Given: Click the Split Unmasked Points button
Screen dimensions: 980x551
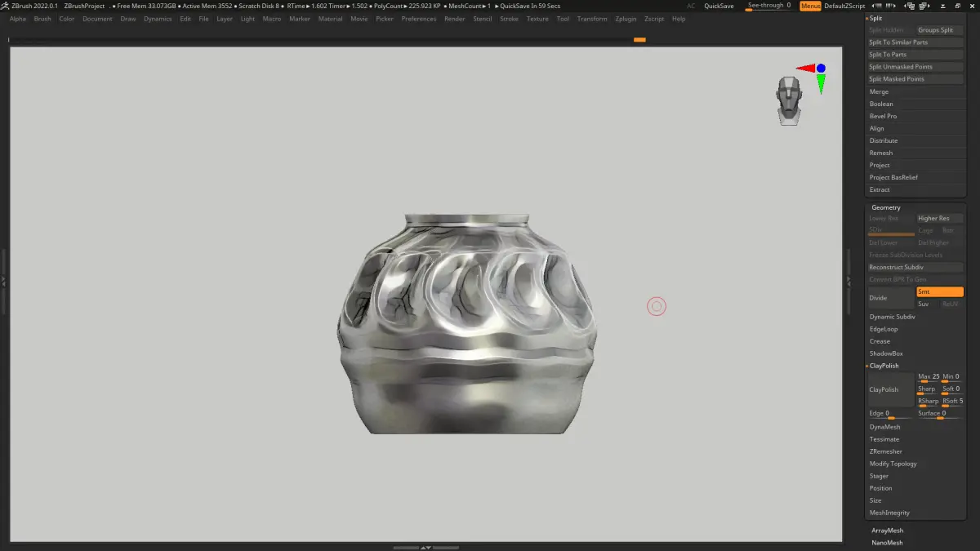Looking at the screenshot, I should [915, 67].
